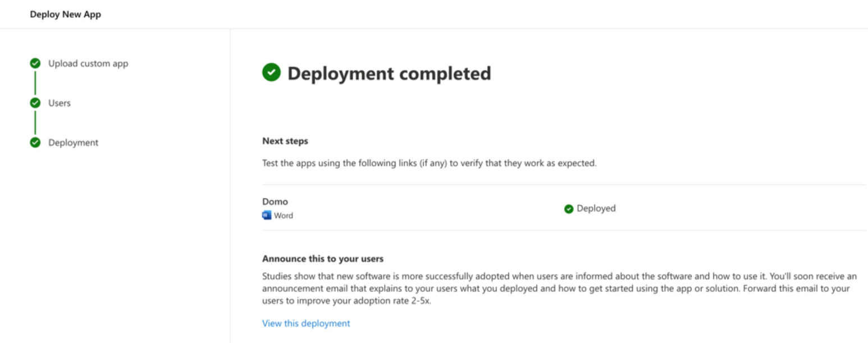Click the Domo app name
The image size is (868, 343).
tap(275, 202)
